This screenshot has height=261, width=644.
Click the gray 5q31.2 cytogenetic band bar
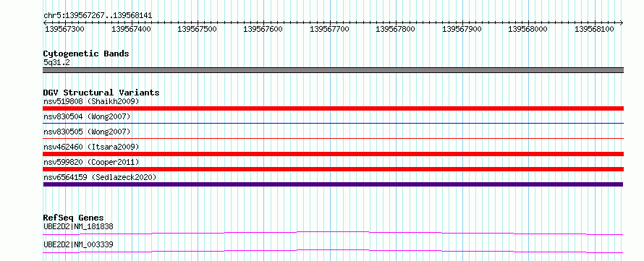coord(333,70)
